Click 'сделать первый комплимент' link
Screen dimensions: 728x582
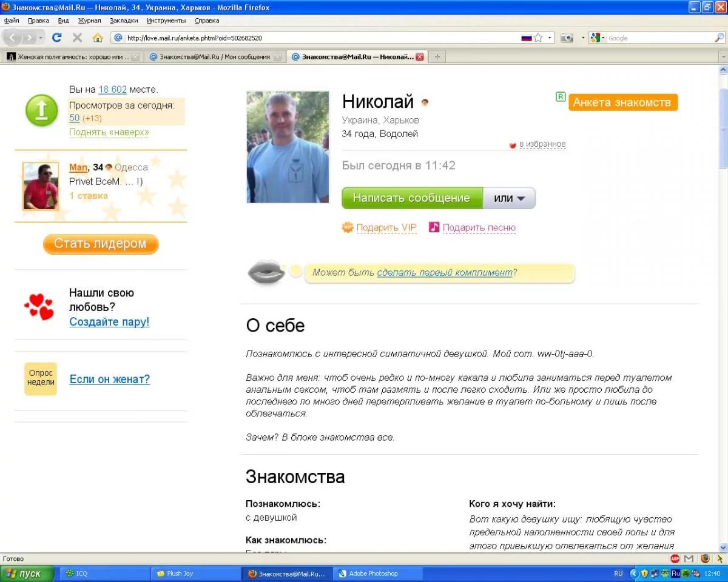445,273
